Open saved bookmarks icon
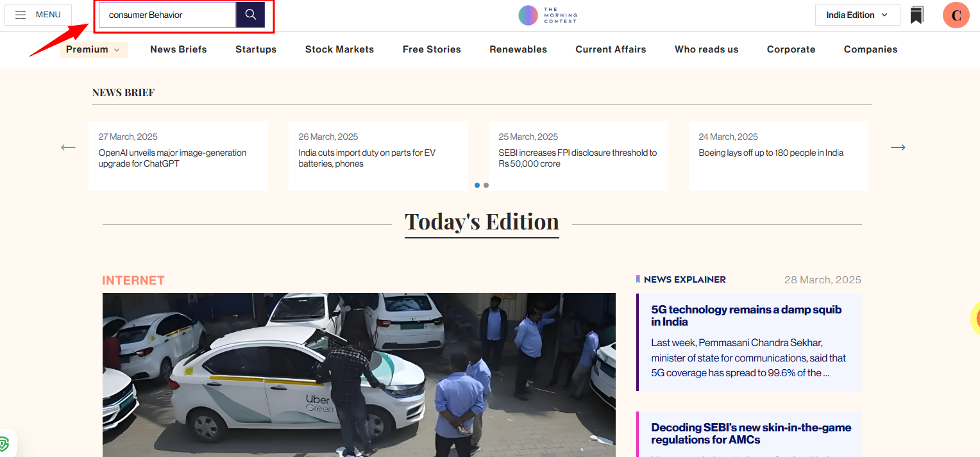Image resolution: width=980 pixels, height=457 pixels. (917, 15)
